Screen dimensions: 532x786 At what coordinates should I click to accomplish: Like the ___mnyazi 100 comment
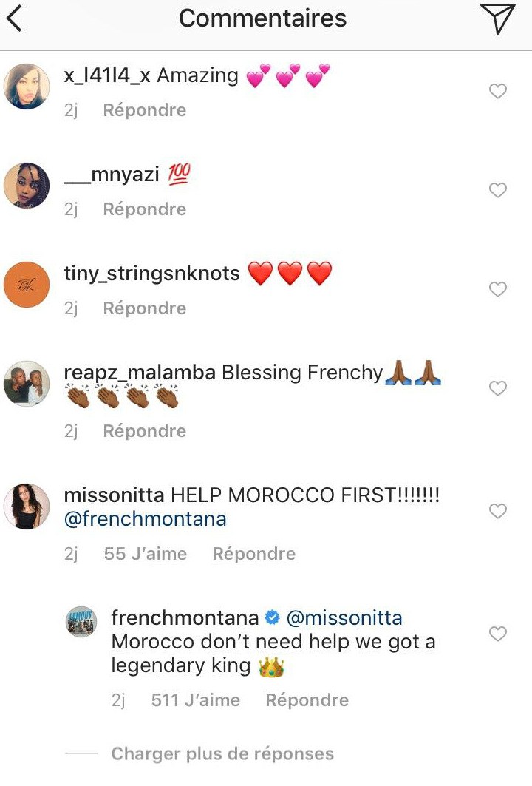coord(497,190)
